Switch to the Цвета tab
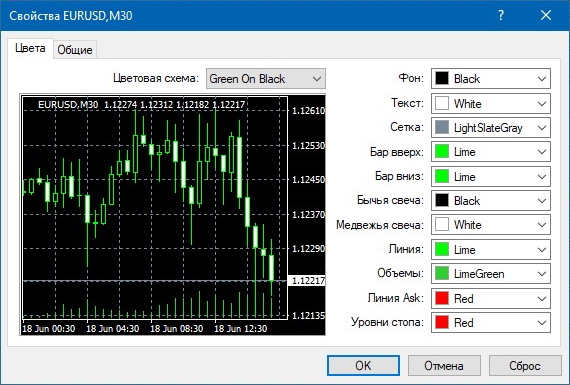The height and width of the screenshot is (385, 570). (31, 49)
